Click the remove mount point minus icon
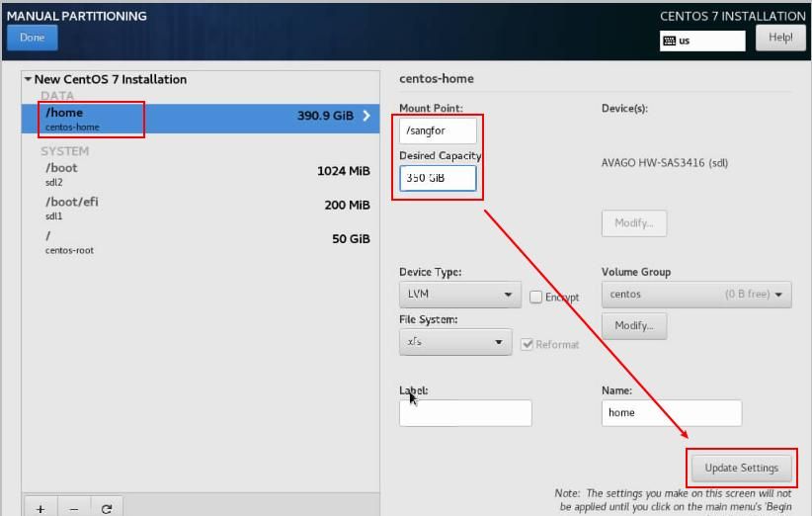 tap(74, 508)
